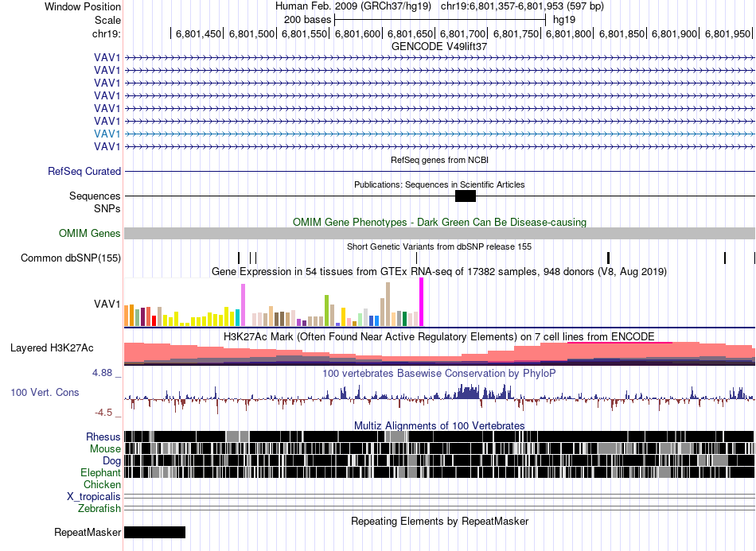Click 'RefSeq genes from NCBI' title

439,160
